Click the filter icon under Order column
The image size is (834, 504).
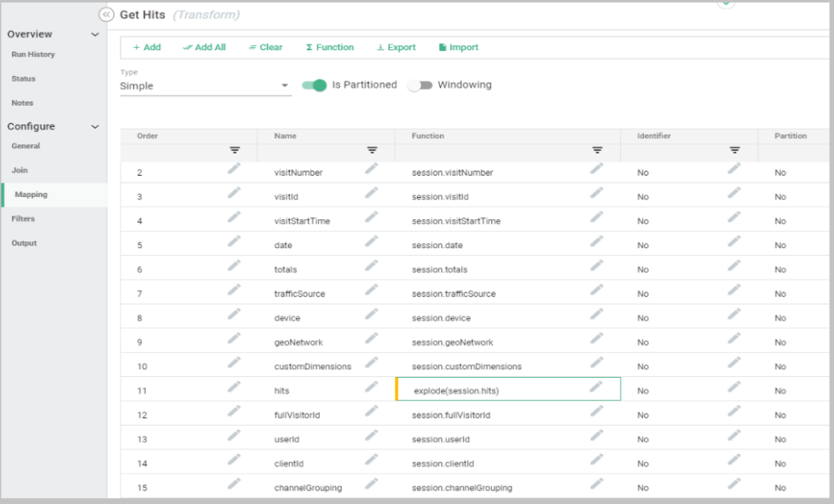(235, 150)
